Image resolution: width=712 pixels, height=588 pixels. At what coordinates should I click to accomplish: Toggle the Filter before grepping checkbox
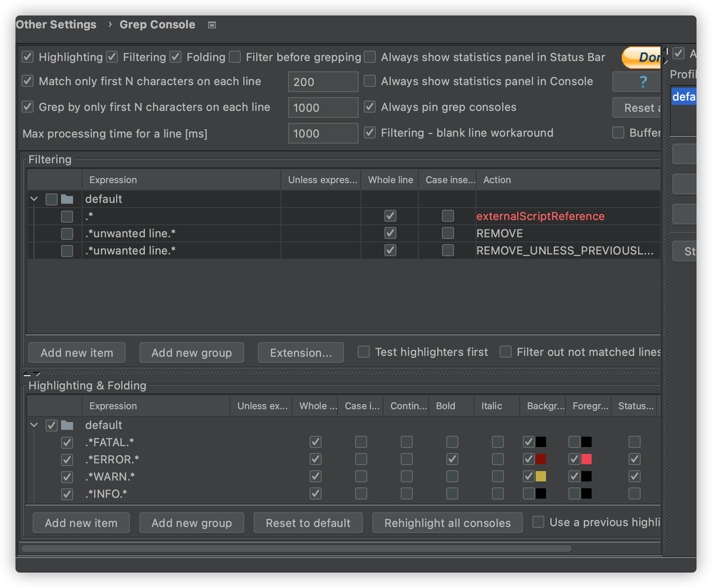click(235, 57)
